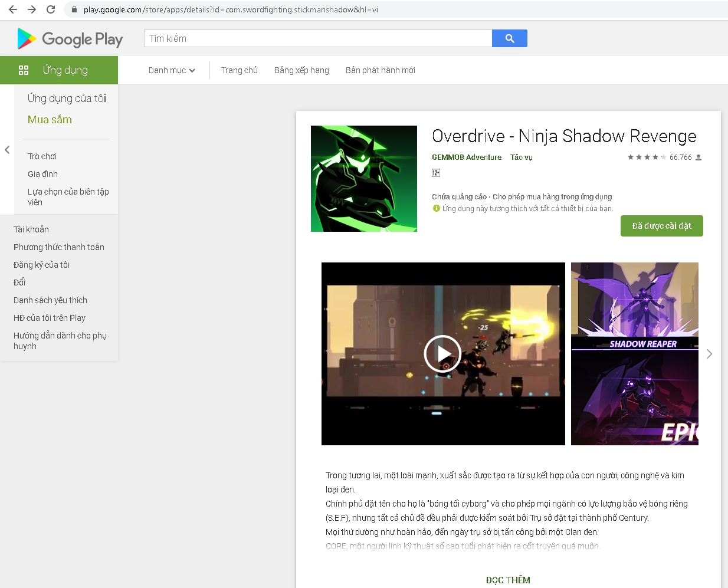Viewport: 728px width, 588px height.
Task: Open Phương thức thanh toán
Action: 59,247
